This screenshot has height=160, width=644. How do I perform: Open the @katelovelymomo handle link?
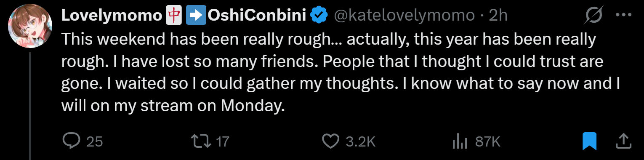coord(404,16)
